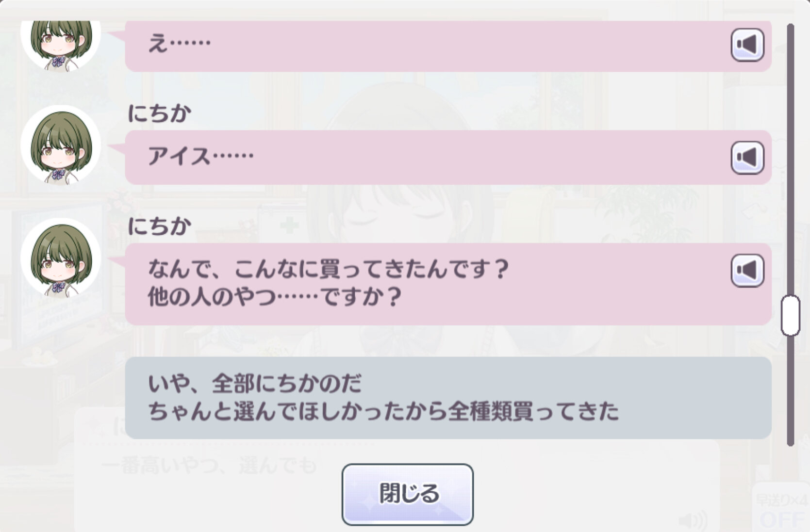Click Nichika's avatar beside the なんで bubble
The height and width of the screenshot is (532, 810).
pos(61,258)
